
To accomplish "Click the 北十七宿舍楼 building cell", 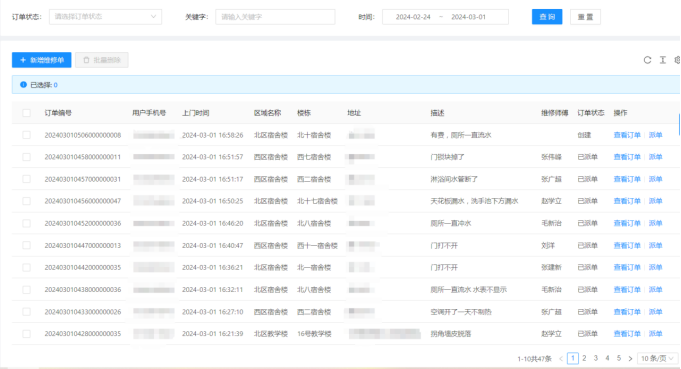I will pos(317,201).
